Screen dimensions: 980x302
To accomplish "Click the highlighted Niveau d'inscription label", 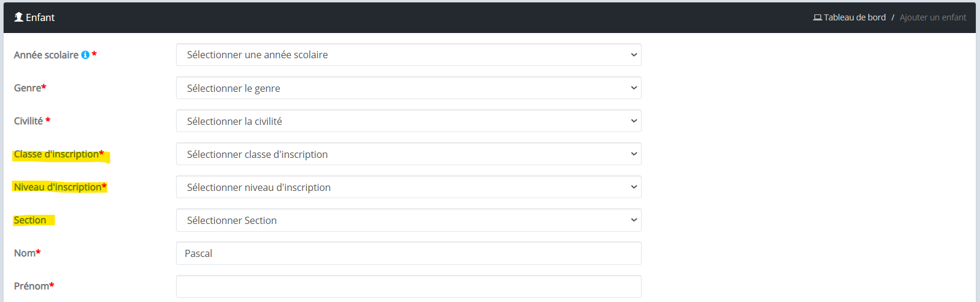I will coord(60,187).
